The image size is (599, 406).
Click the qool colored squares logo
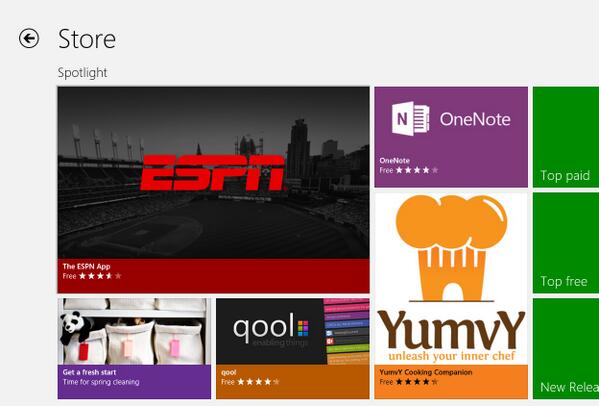(x=303, y=328)
